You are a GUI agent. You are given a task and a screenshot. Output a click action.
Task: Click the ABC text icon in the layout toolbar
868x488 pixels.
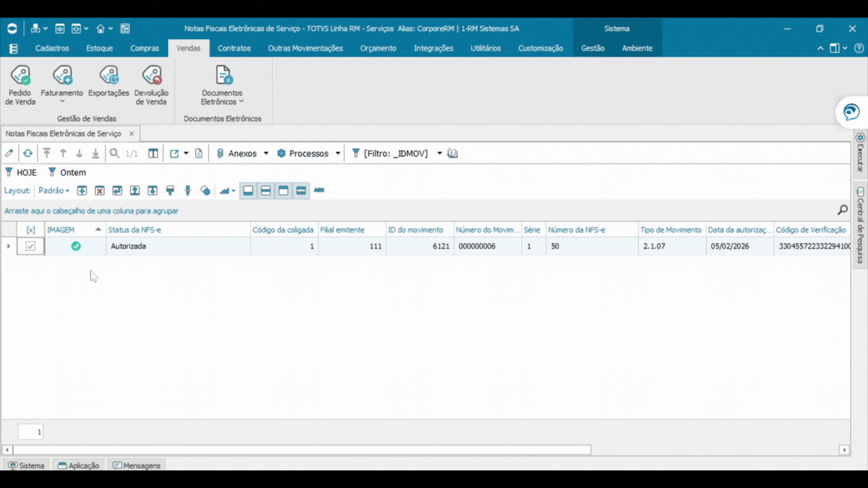click(x=319, y=190)
